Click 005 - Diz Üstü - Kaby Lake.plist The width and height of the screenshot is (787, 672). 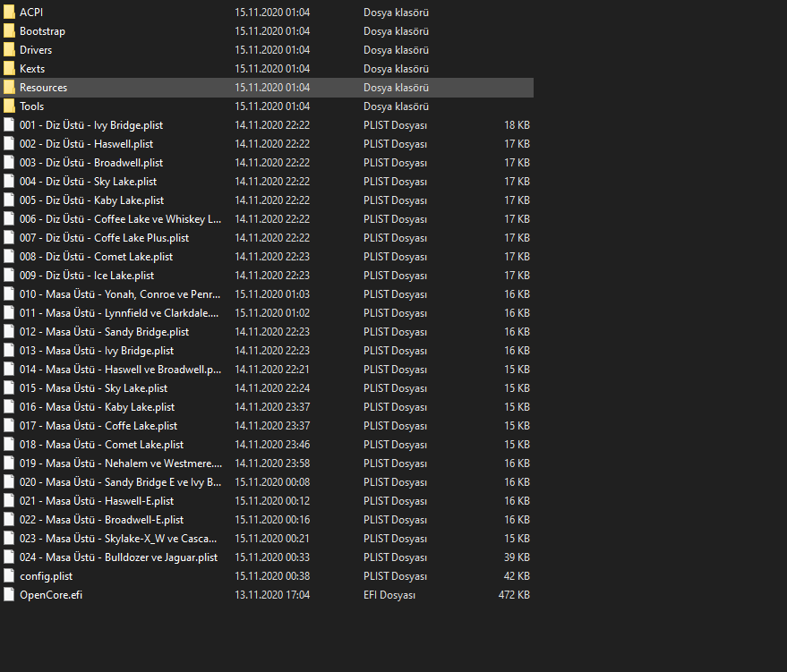click(91, 200)
